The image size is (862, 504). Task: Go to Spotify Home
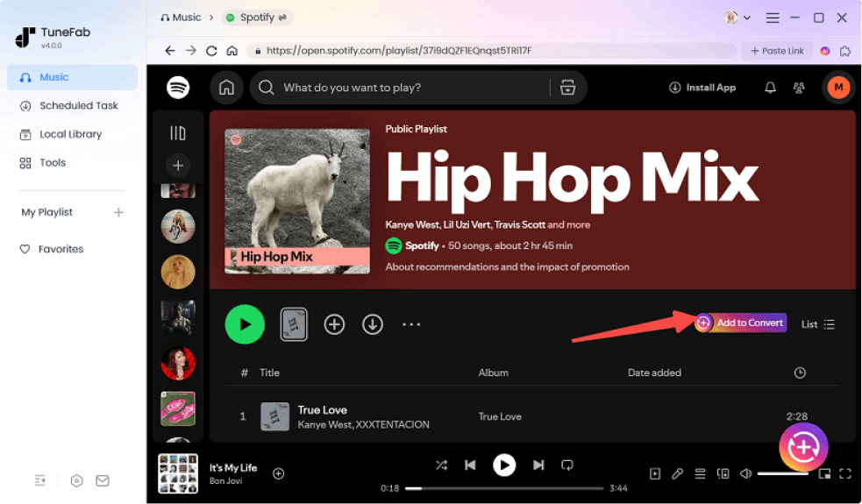point(226,88)
